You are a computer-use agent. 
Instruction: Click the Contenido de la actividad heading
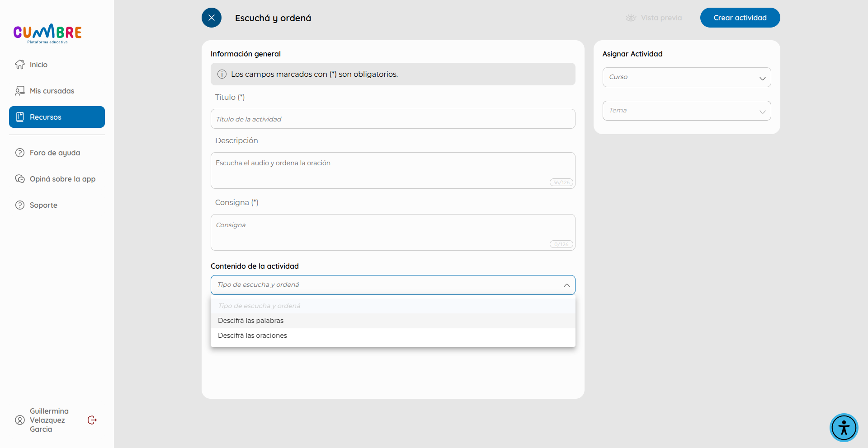(255, 266)
